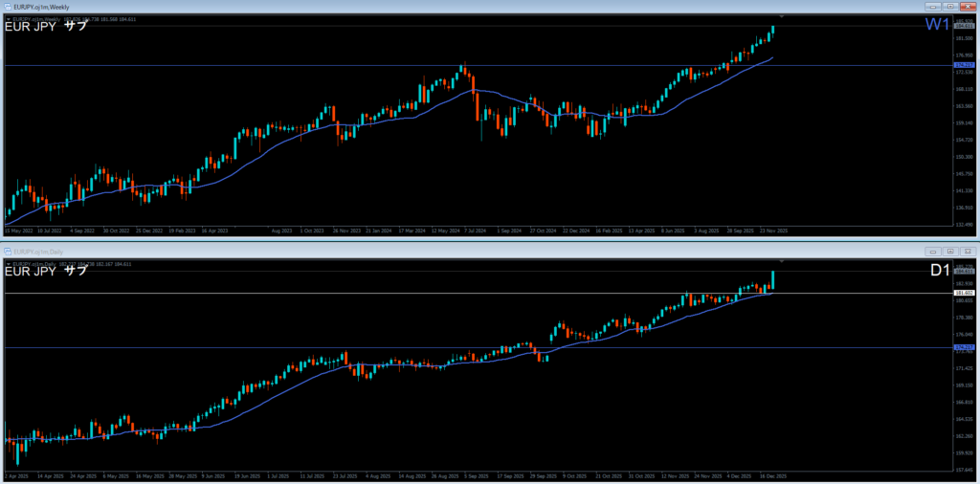Image resolution: width=980 pixels, height=484 pixels.
Task: Minimize the Weekly chart window
Action: tap(935, 6)
